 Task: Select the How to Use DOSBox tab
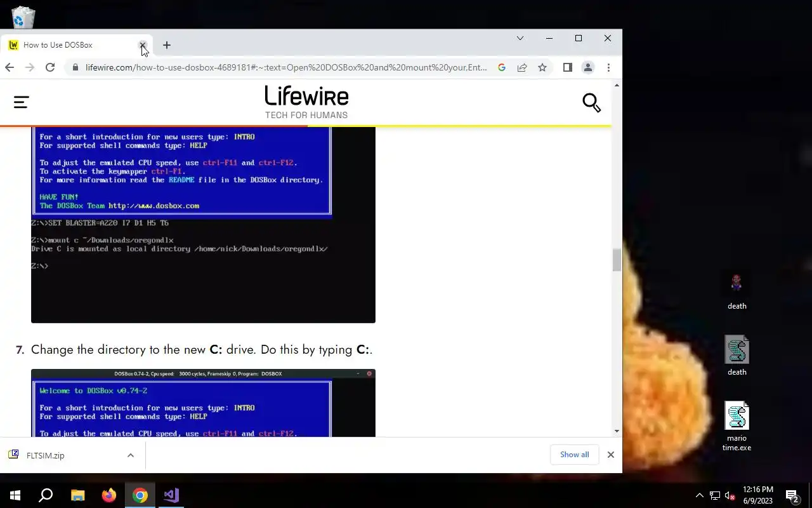click(x=76, y=45)
